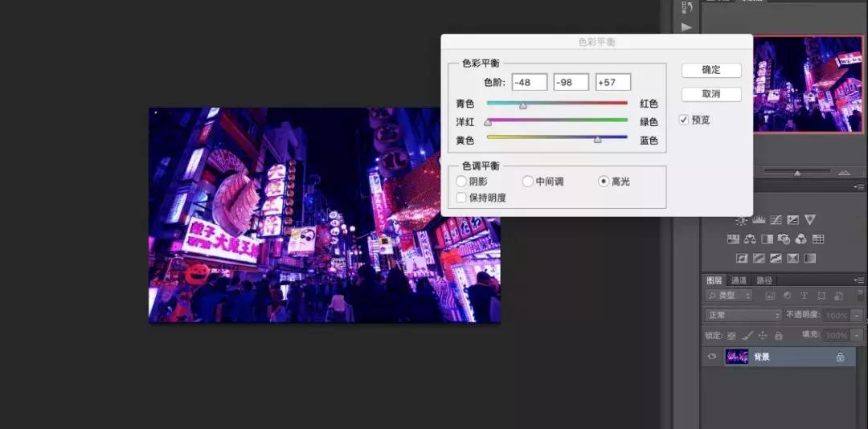Open the 正常 blend mode dropdown
Image resolution: width=868 pixels, height=429 pixels.
pyautogui.click(x=743, y=316)
